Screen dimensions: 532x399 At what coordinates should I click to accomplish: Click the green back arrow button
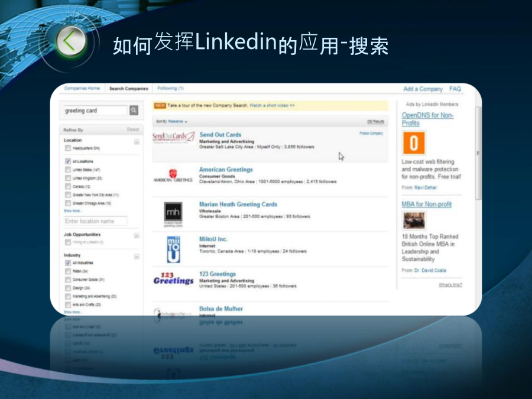(x=71, y=41)
